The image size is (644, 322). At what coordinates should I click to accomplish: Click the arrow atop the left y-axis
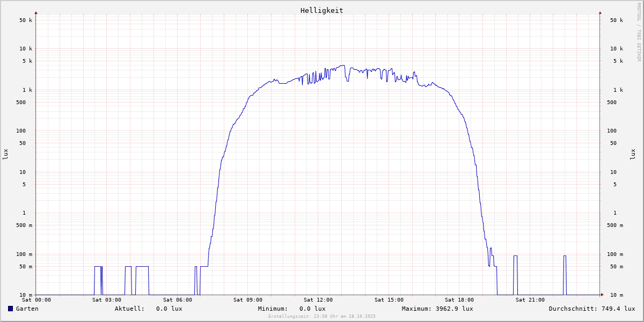(x=36, y=12)
